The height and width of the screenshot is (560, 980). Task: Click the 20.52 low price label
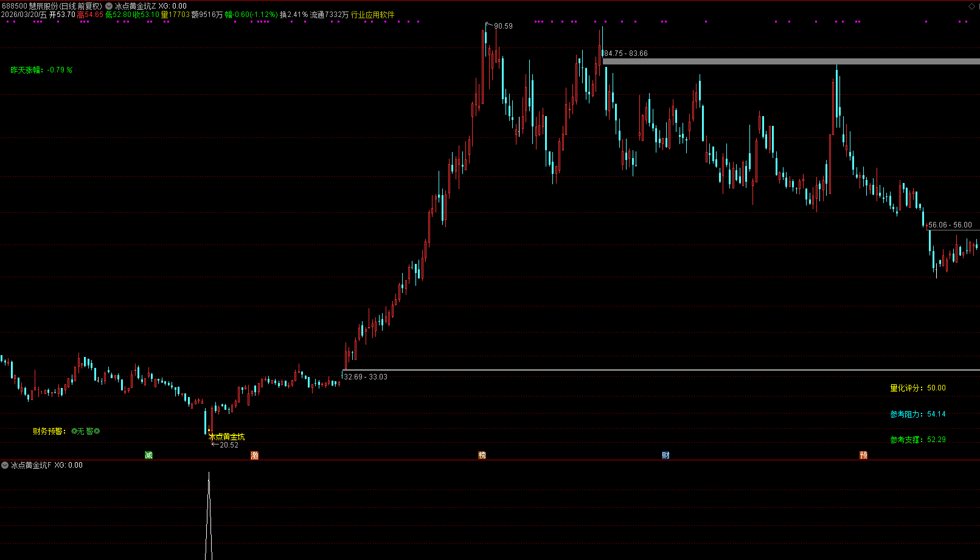229,445
